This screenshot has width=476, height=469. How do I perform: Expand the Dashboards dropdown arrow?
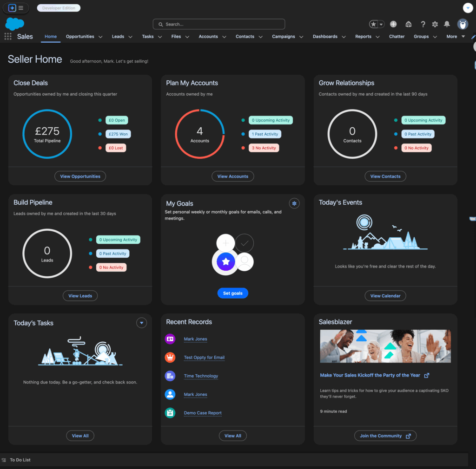coord(343,36)
